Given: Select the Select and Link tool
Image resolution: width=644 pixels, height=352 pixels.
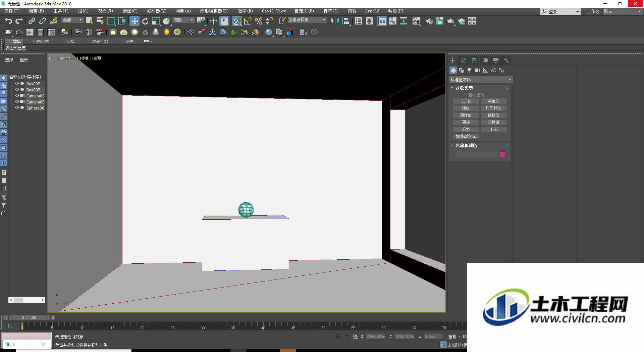Looking at the screenshot, I should pos(32,21).
